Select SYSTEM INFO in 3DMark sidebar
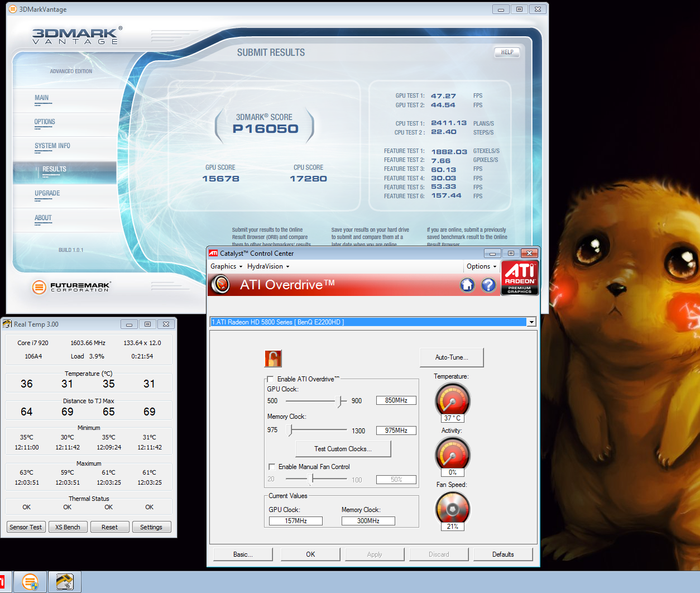Viewport: 700px width, 593px height. [x=65, y=148]
